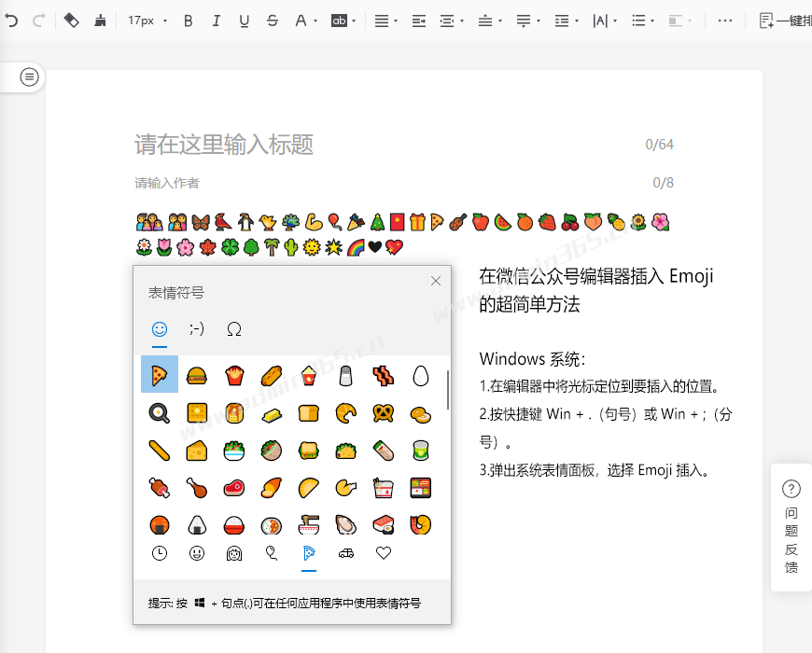The image size is (812, 653).
Task: Expand the text alignment dropdown
Action: pyautogui.click(x=385, y=21)
